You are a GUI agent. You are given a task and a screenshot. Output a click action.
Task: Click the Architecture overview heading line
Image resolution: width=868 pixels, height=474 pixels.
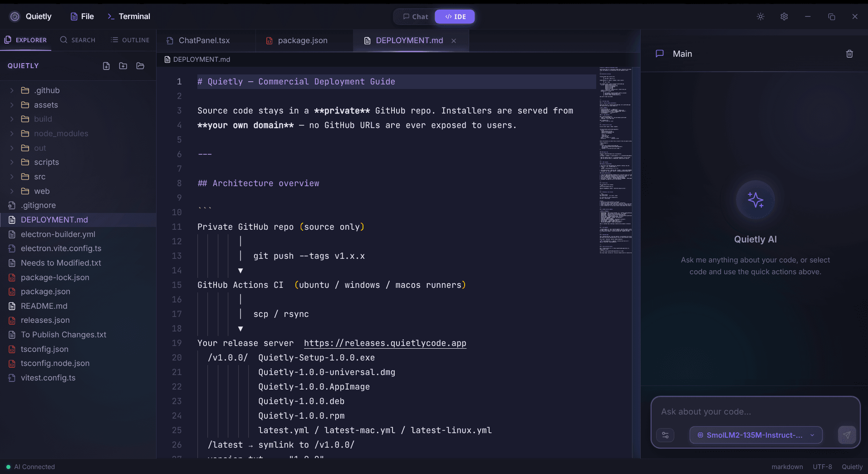point(258,183)
